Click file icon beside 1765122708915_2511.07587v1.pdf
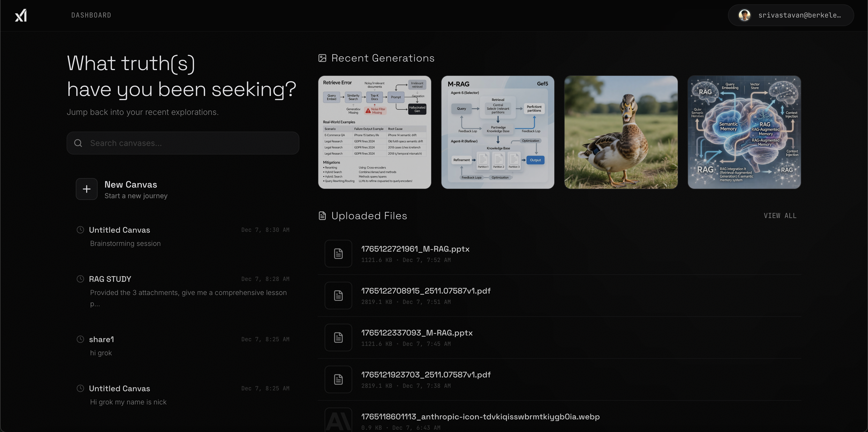Screen dimensions: 868x432 [x=338, y=295]
